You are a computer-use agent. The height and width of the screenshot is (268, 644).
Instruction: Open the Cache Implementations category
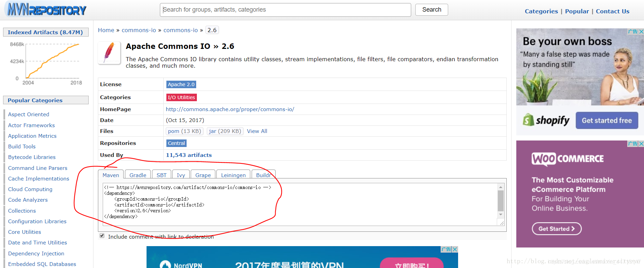[39, 179]
